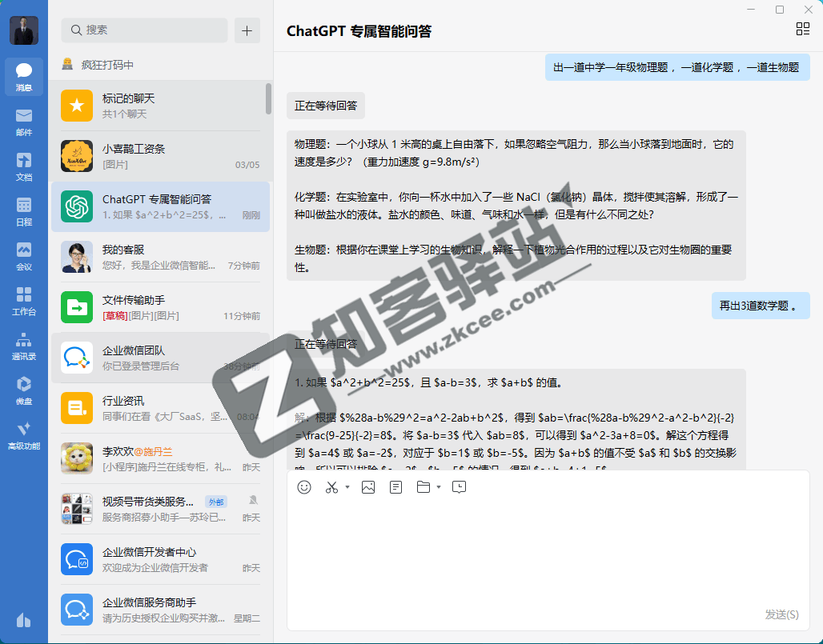Viewport: 823px width, 644px height.
Task: Open the emoji picker
Action: click(x=304, y=487)
